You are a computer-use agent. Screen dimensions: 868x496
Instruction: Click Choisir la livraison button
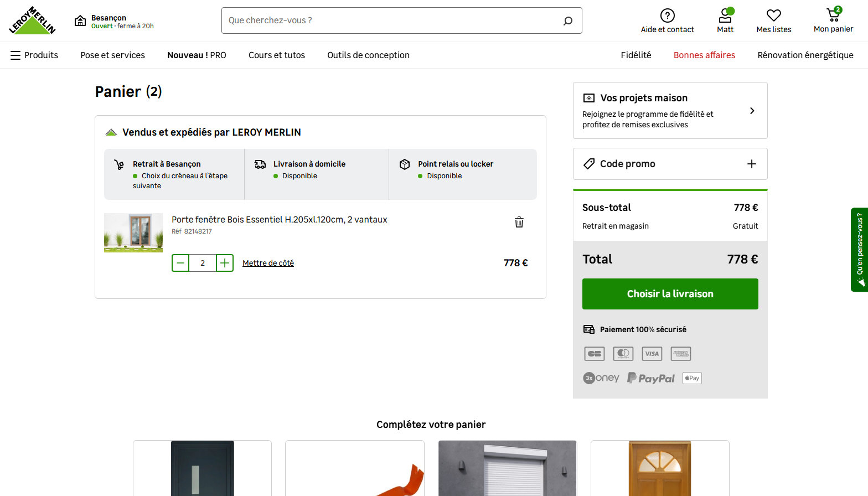pyautogui.click(x=670, y=294)
